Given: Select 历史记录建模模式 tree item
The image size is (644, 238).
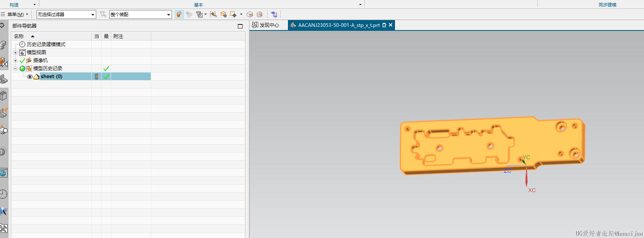Looking at the screenshot, I should 46,44.
